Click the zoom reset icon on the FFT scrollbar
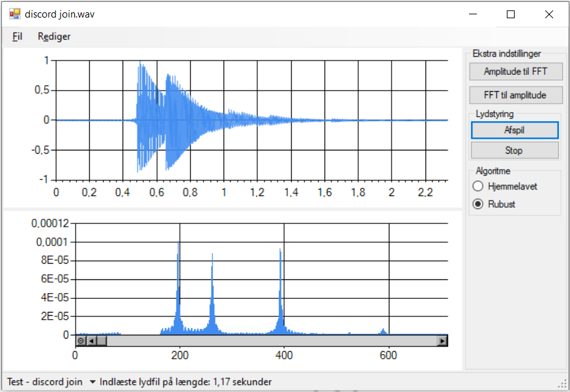Image resolution: width=570 pixels, height=392 pixels. [x=79, y=340]
